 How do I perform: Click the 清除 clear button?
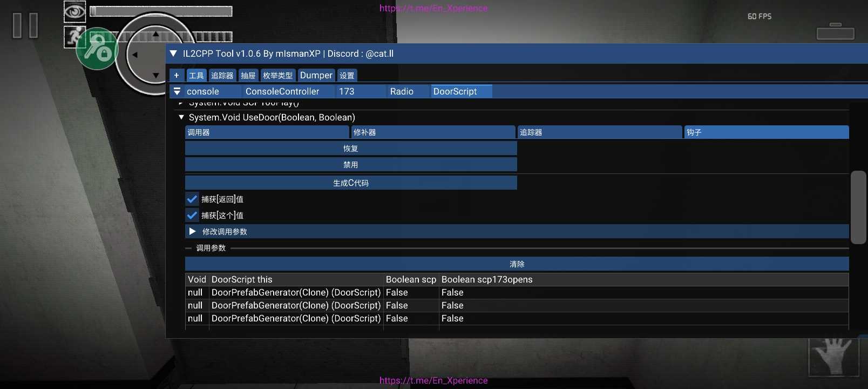coord(517,264)
